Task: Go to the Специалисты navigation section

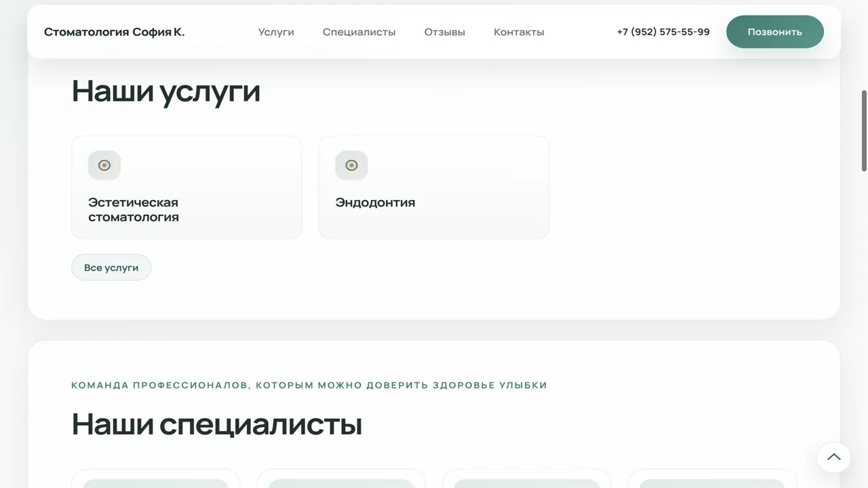Action: point(359,32)
